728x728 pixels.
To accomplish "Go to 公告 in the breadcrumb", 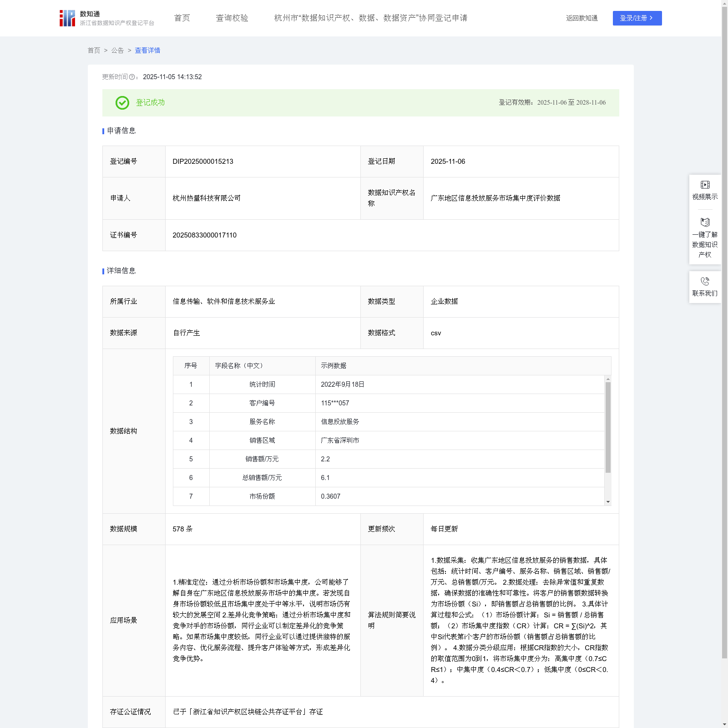I will [x=117, y=51].
